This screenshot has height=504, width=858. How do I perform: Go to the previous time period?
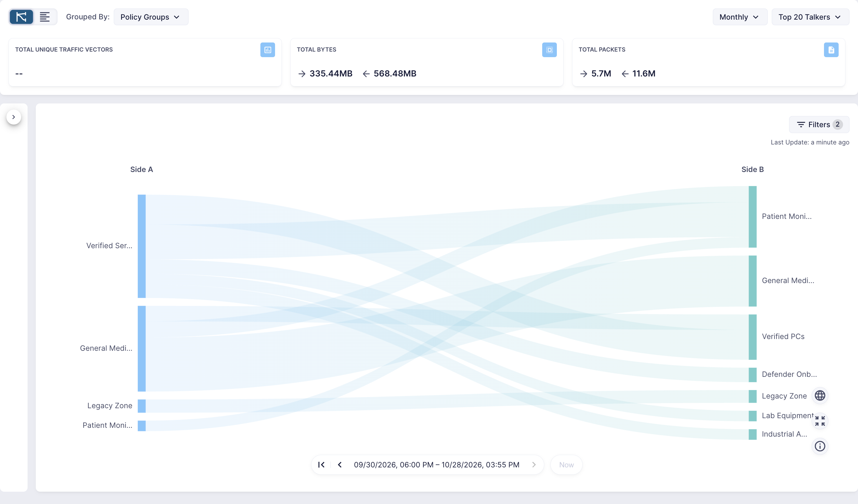pos(340,465)
